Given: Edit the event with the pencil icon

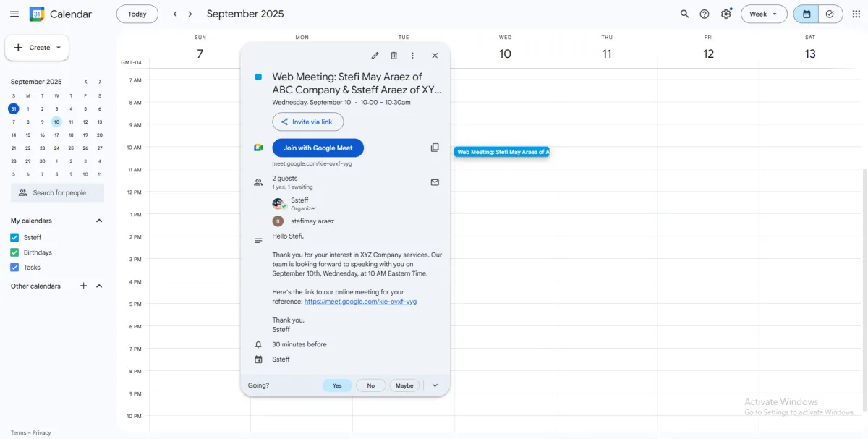Looking at the screenshot, I should click(x=375, y=56).
